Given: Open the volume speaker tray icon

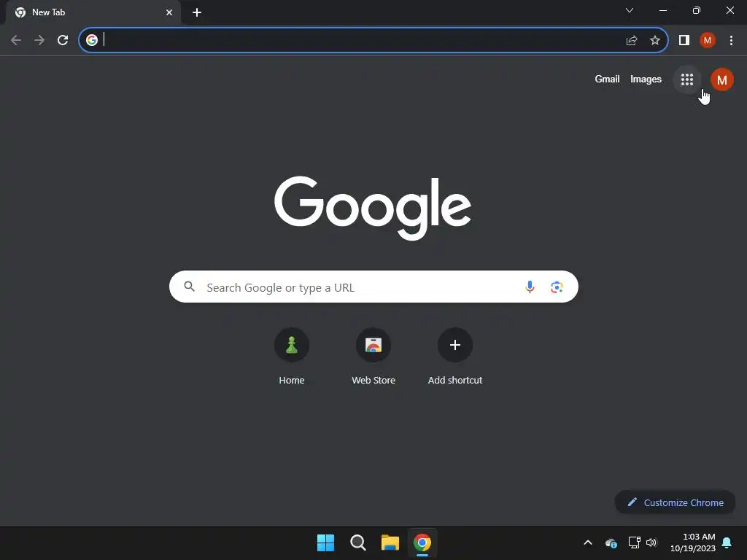Looking at the screenshot, I should 651,542.
